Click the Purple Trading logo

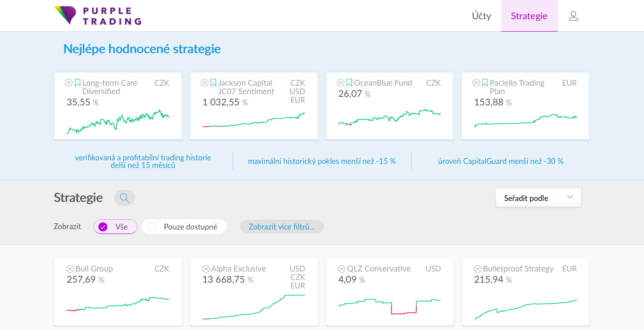tap(97, 16)
